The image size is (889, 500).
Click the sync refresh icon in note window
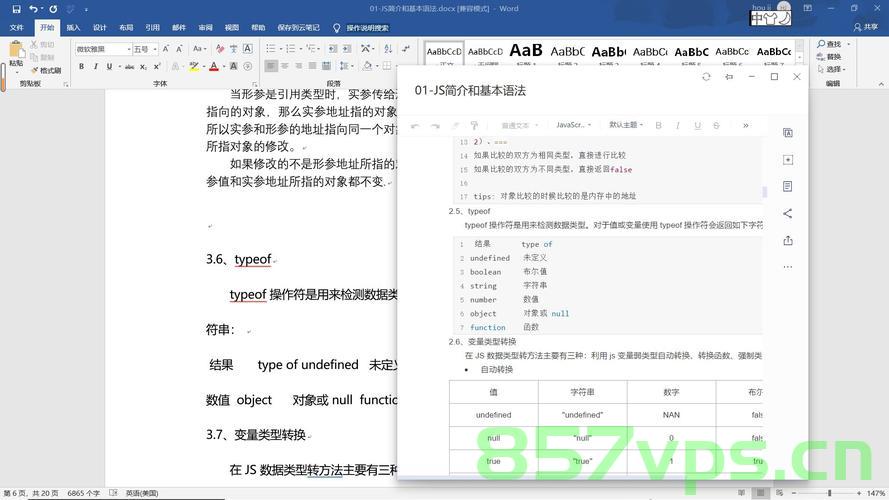click(706, 77)
